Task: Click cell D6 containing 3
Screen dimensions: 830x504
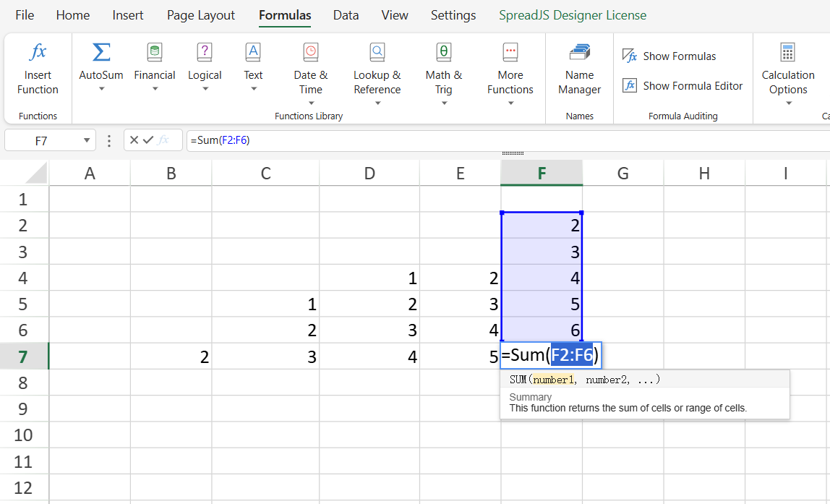Action: [x=369, y=330]
